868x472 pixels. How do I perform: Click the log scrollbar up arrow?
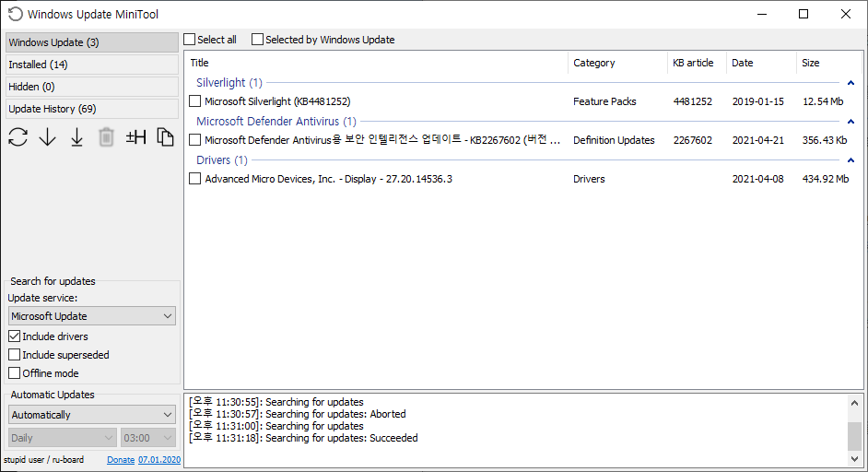[x=854, y=403]
